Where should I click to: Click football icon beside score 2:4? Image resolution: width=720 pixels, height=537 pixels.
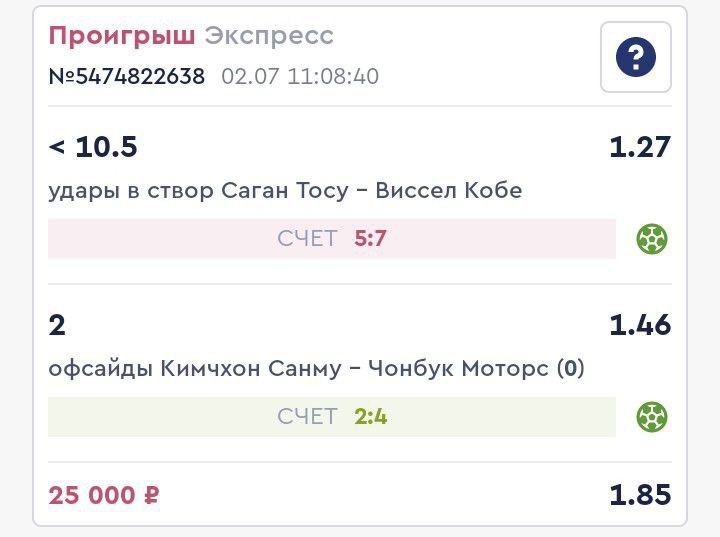pos(652,417)
